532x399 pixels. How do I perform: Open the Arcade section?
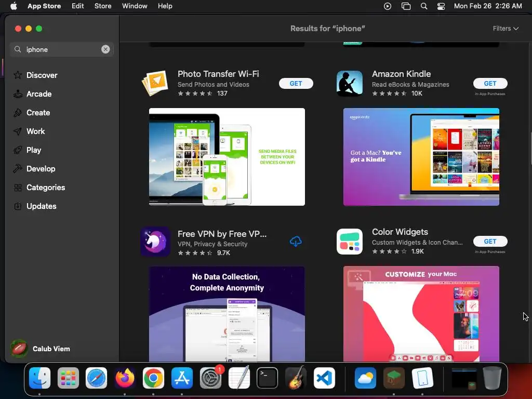[33, 94]
